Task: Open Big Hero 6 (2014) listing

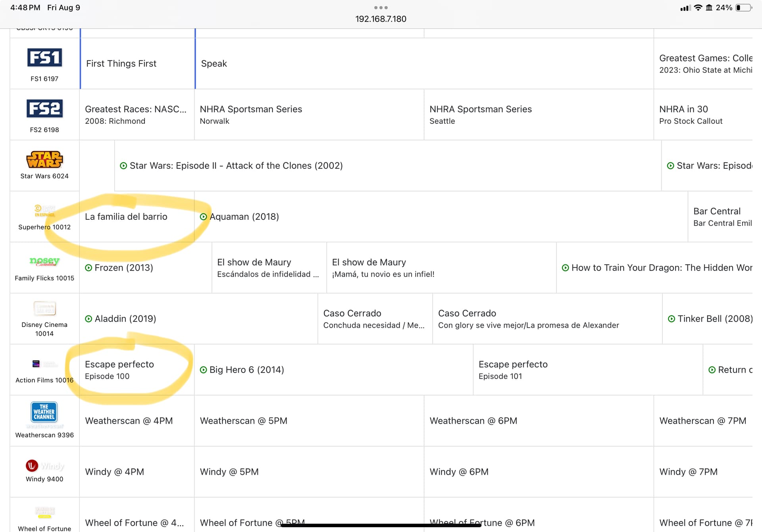Action: pyautogui.click(x=246, y=370)
